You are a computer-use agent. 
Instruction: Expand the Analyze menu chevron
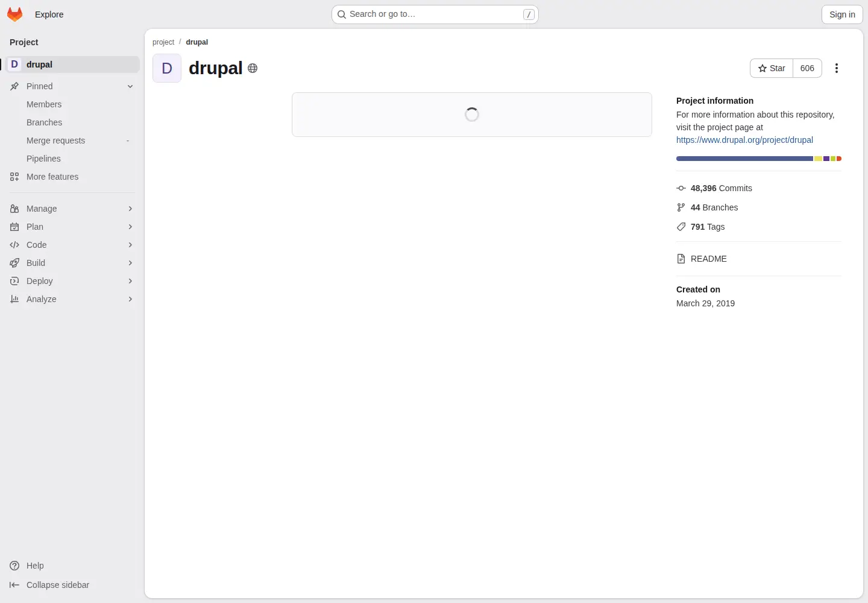click(130, 299)
